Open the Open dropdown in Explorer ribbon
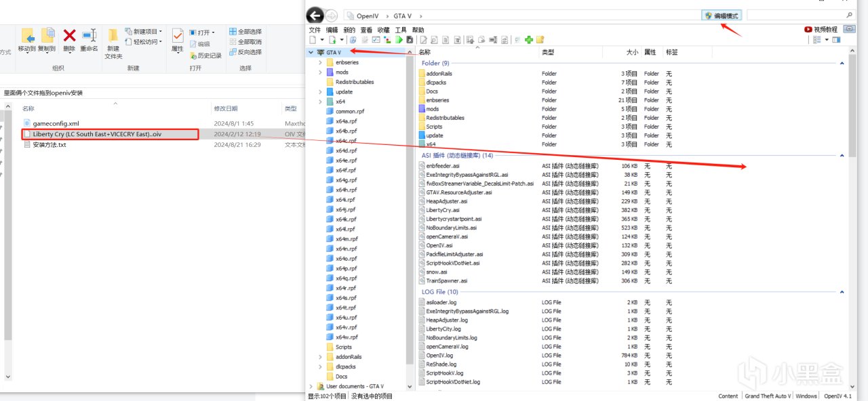Image resolution: width=868 pixels, height=401 pixels. [202, 32]
